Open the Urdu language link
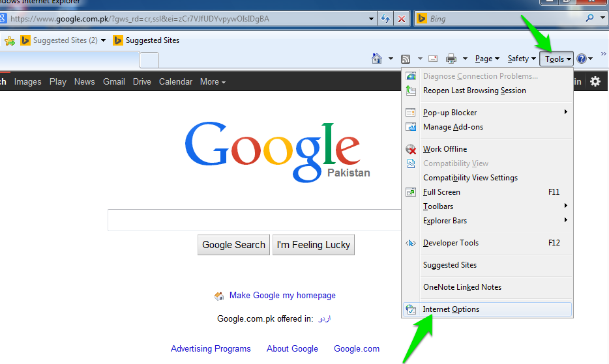The image size is (609, 364). [324, 318]
